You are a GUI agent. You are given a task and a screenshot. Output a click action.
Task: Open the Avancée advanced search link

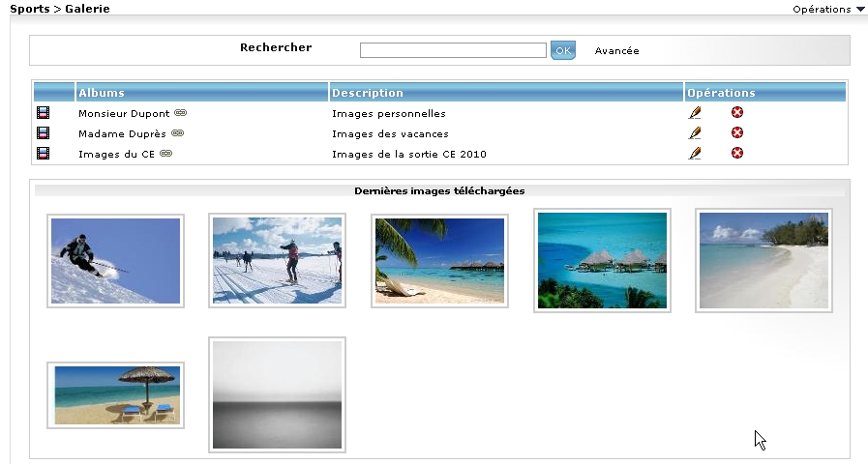pyautogui.click(x=616, y=51)
